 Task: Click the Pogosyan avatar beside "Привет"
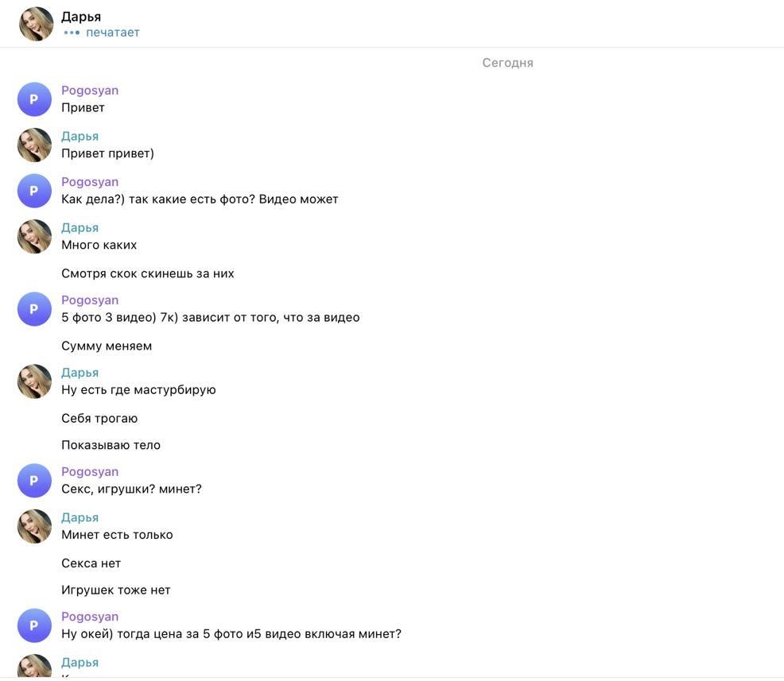coord(34,99)
